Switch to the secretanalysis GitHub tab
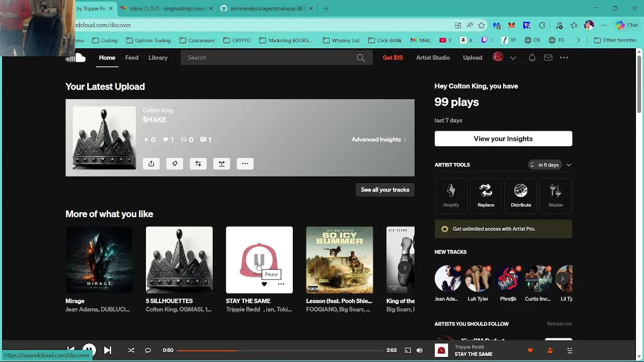This screenshot has height=362, width=644. tap(267, 9)
